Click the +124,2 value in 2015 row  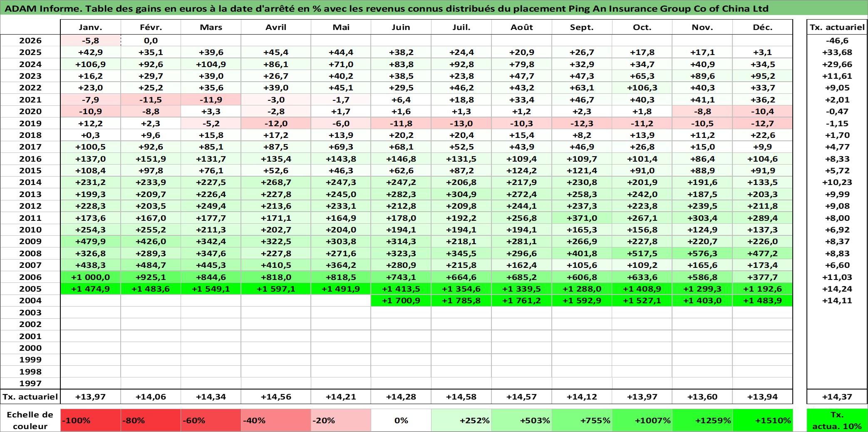click(522, 170)
